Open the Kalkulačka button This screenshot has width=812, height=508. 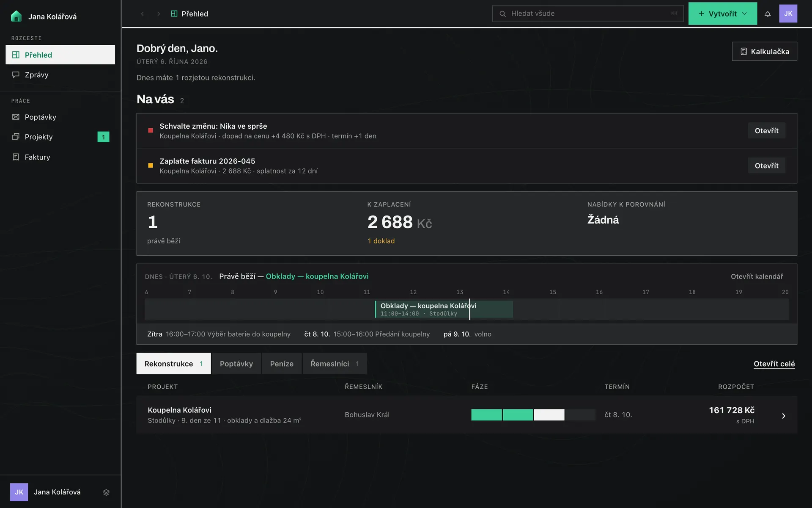point(764,51)
